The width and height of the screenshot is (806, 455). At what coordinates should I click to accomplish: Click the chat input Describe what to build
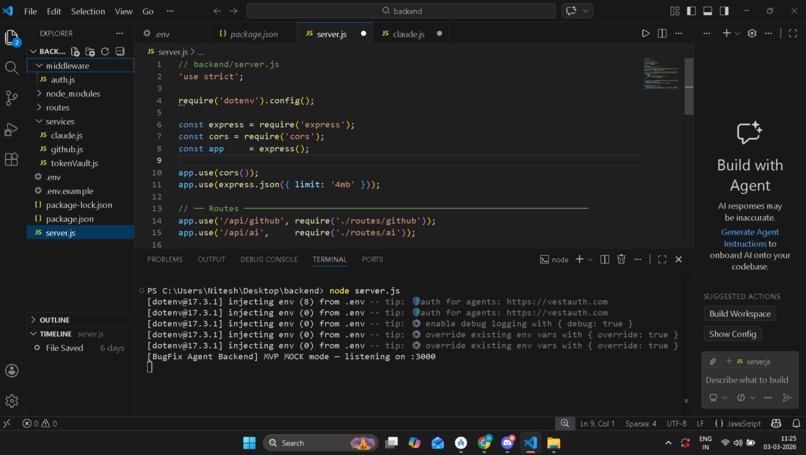pos(746,380)
